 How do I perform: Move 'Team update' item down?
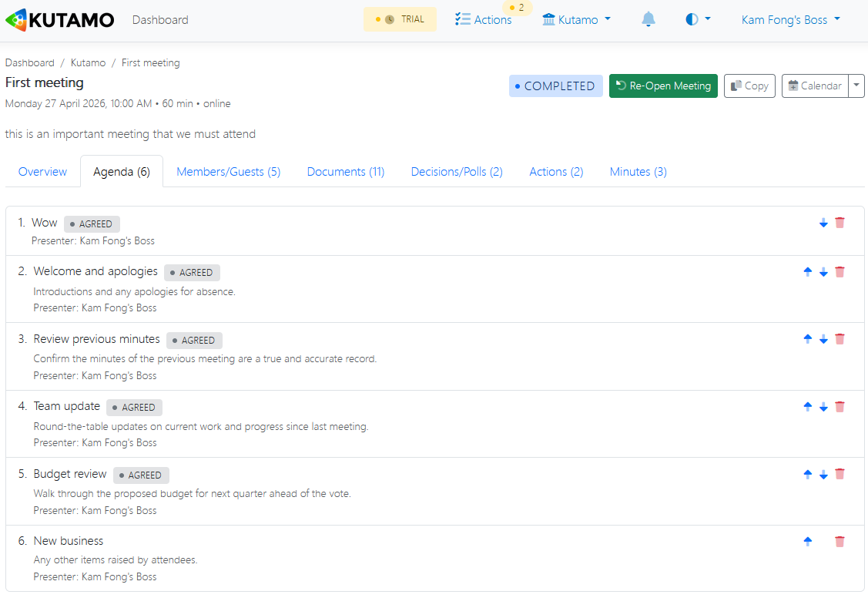tap(823, 406)
